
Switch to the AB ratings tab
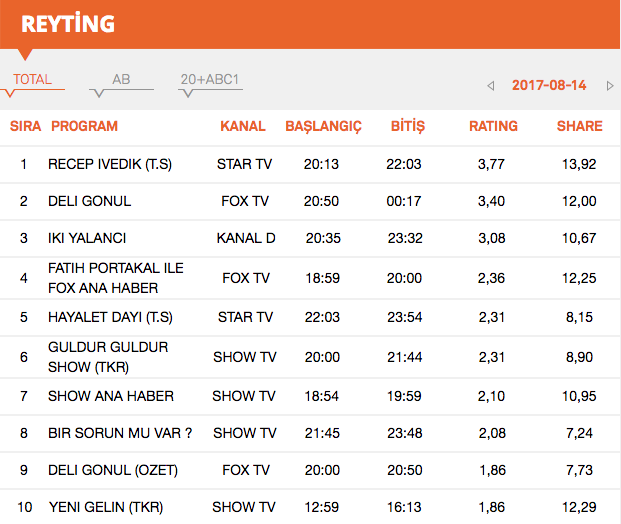(x=121, y=80)
